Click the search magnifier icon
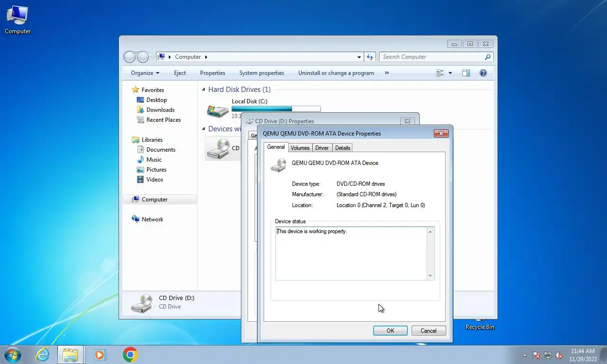 487,57
